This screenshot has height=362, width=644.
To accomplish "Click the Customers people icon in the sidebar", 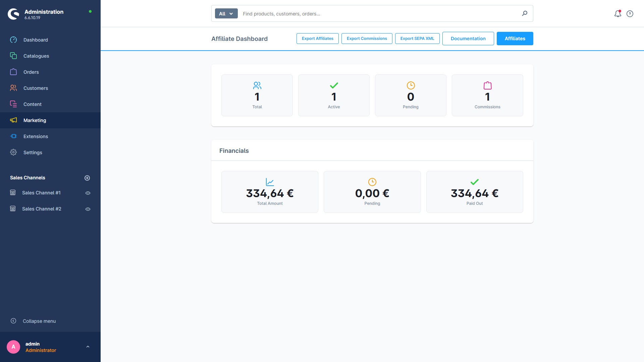I will (x=13, y=88).
